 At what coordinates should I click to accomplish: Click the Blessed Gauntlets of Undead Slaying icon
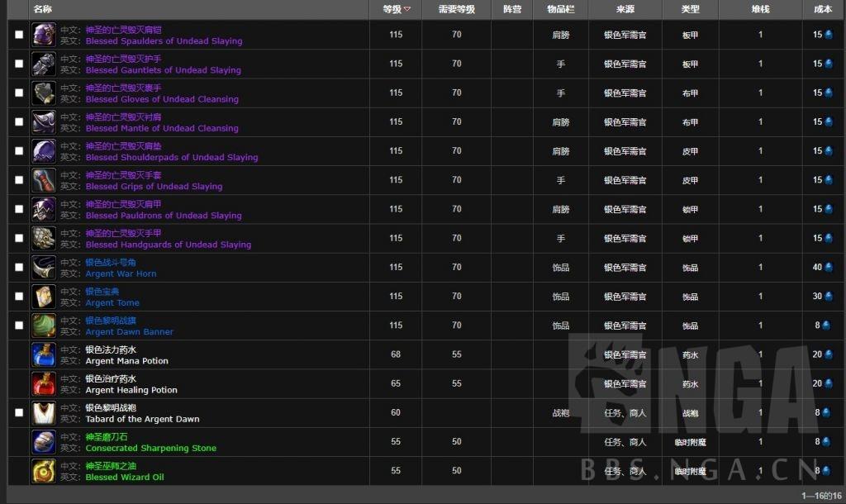click(44, 64)
